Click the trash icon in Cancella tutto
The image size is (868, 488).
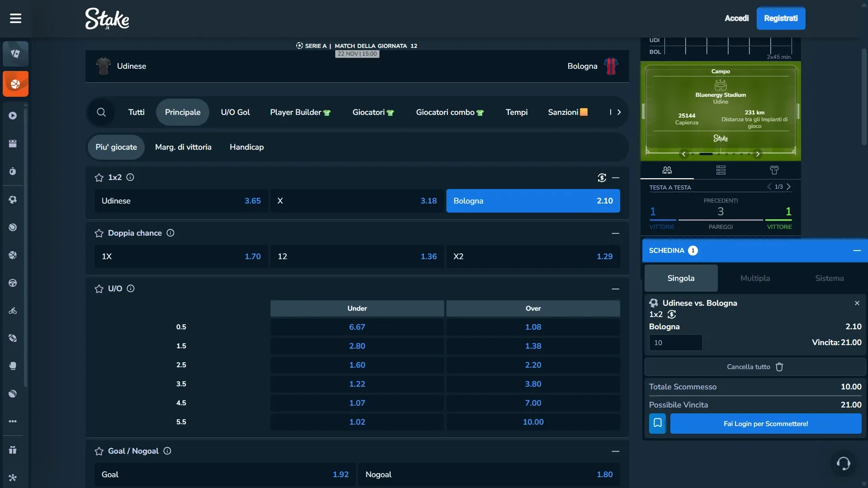click(x=779, y=367)
